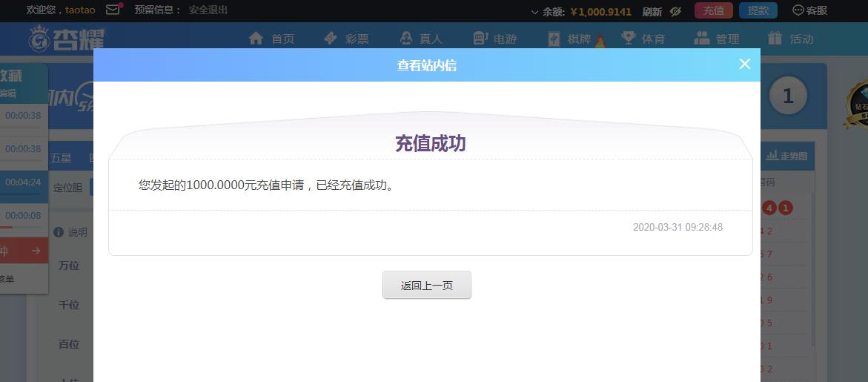Open the 管理 management people icon
868x382 pixels.
click(701, 39)
